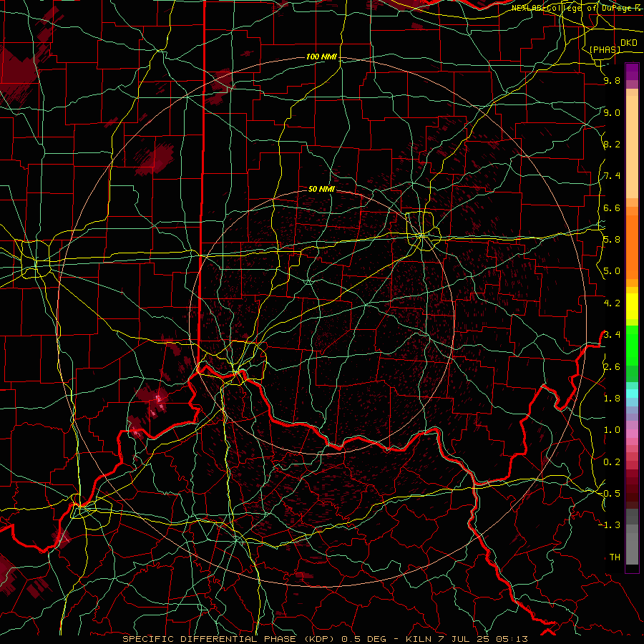Click the yellow band on the color scale
The width and height of the screenshot is (644, 644).
632,306
